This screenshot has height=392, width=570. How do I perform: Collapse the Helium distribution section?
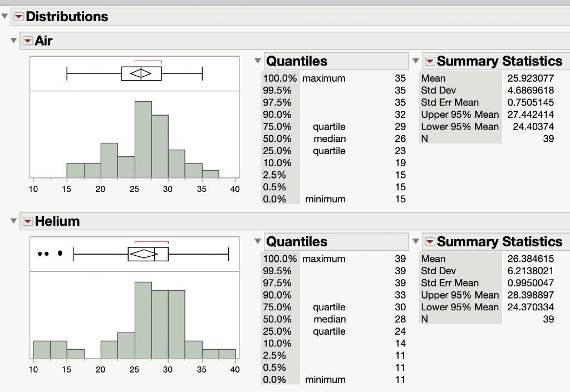pyautogui.click(x=13, y=221)
